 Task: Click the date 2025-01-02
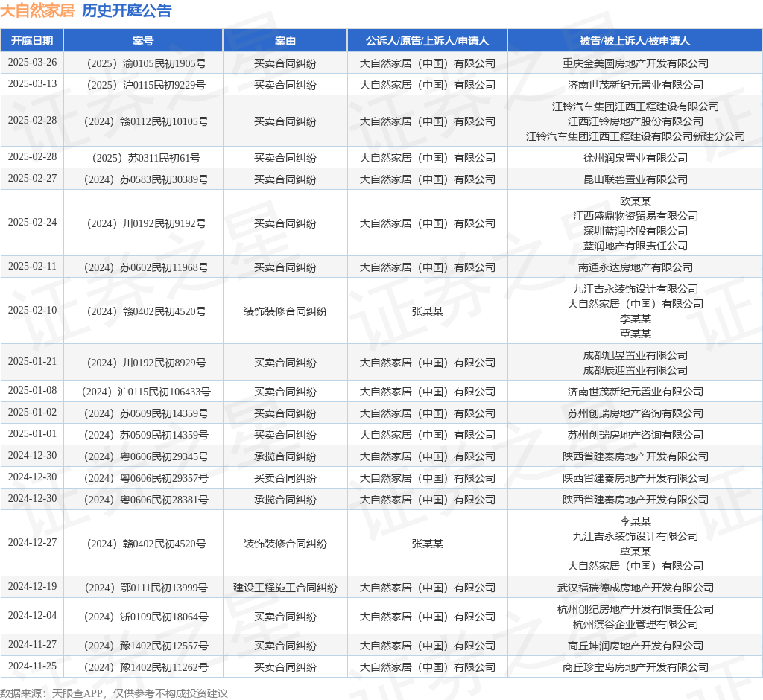(x=32, y=413)
